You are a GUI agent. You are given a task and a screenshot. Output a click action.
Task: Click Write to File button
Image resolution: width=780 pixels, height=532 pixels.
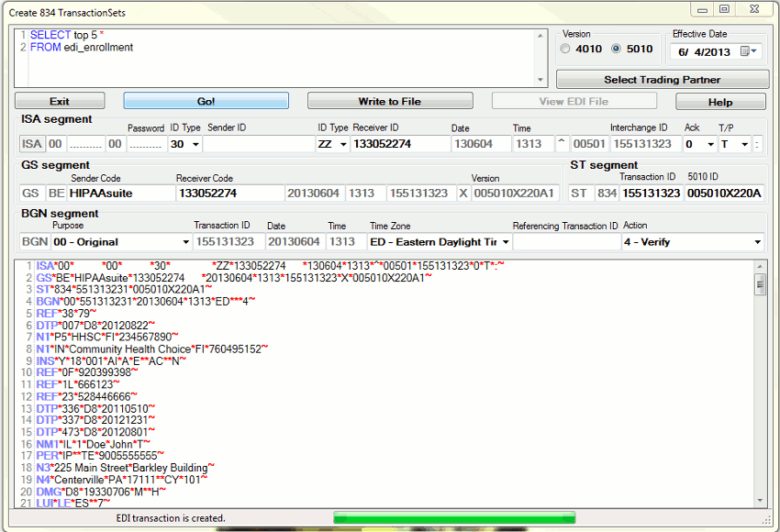(x=390, y=101)
